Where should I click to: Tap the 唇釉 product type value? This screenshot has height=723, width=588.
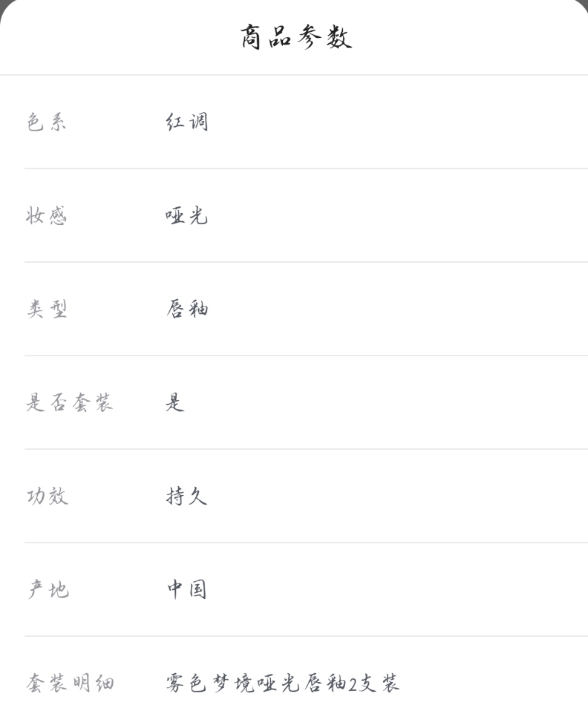(187, 309)
